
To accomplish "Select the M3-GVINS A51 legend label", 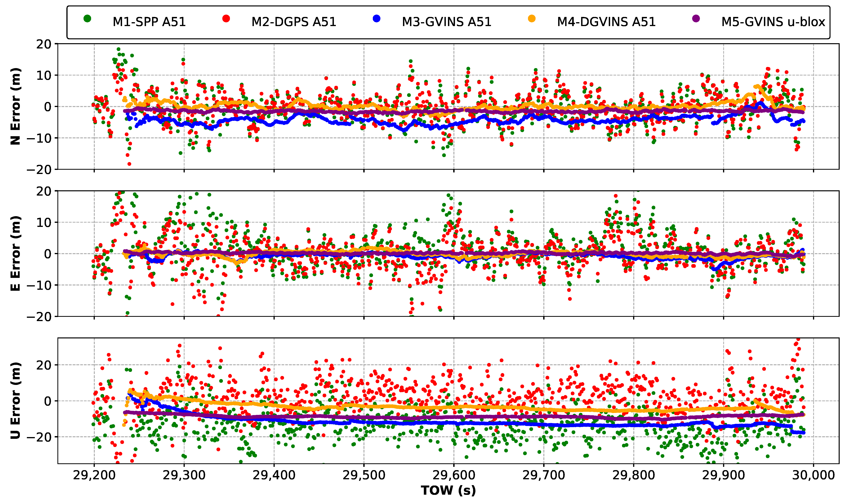I will point(446,22).
